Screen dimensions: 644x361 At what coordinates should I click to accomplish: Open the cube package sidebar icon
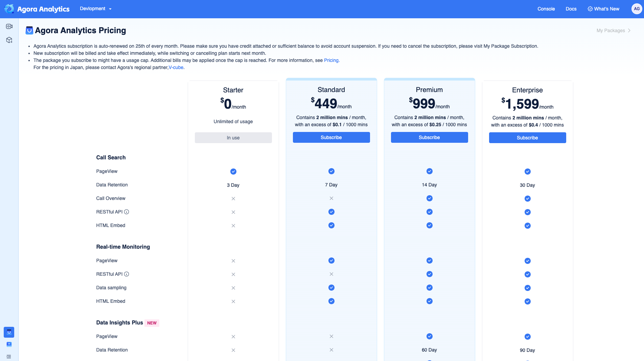pyautogui.click(x=9, y=40)
